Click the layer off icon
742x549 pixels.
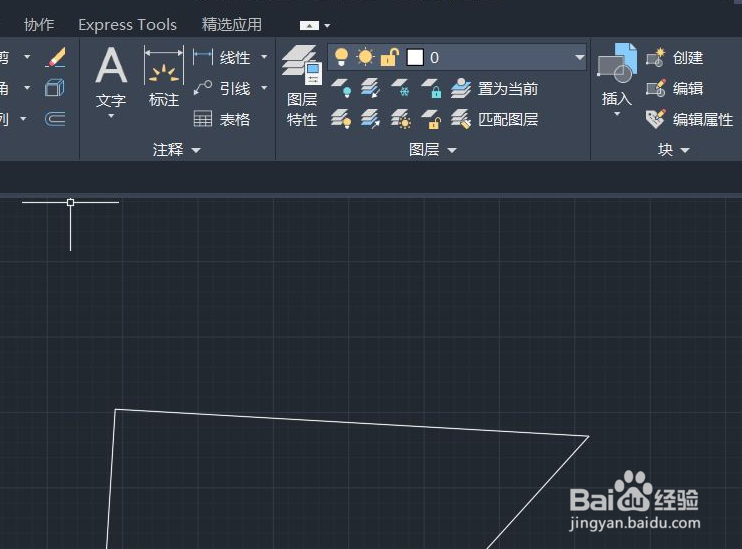pos(342,89)
